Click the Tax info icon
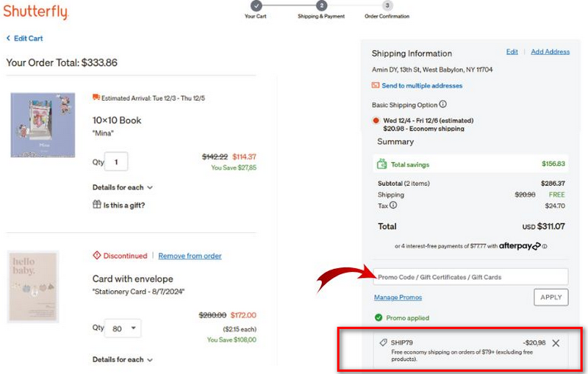The width and height of the screenshot is (588, 374). click(x=393, y=206)
